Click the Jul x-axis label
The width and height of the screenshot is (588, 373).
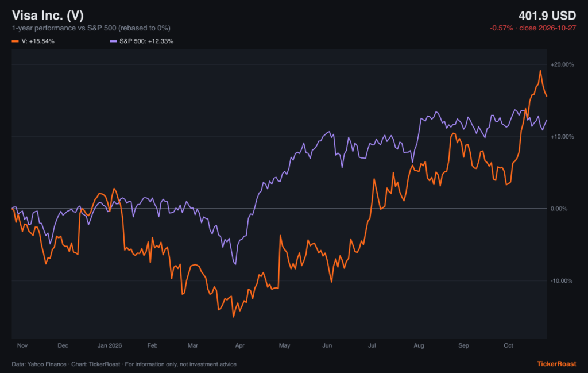click(372, 345)
